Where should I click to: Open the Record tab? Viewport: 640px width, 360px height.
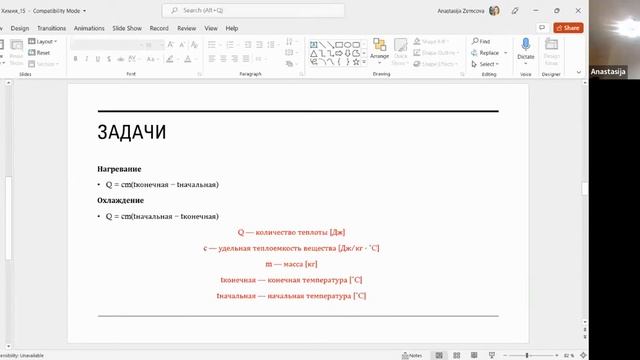[x=159, y=28]
